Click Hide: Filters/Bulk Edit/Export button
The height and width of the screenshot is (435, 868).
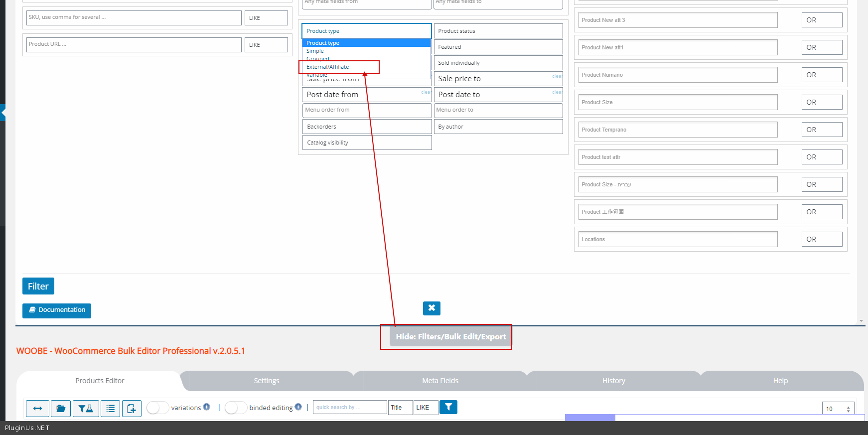point(450,337)
